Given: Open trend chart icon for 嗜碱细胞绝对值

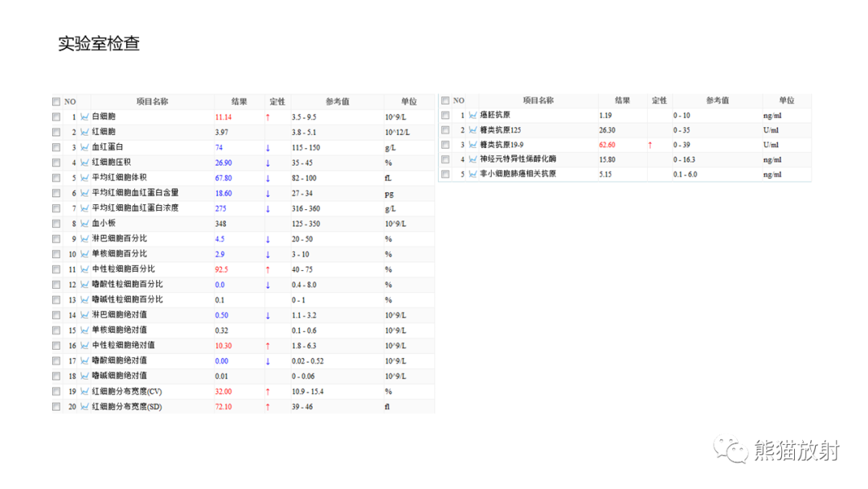Looking at the screenshot, I should click(x=84, y=376).
